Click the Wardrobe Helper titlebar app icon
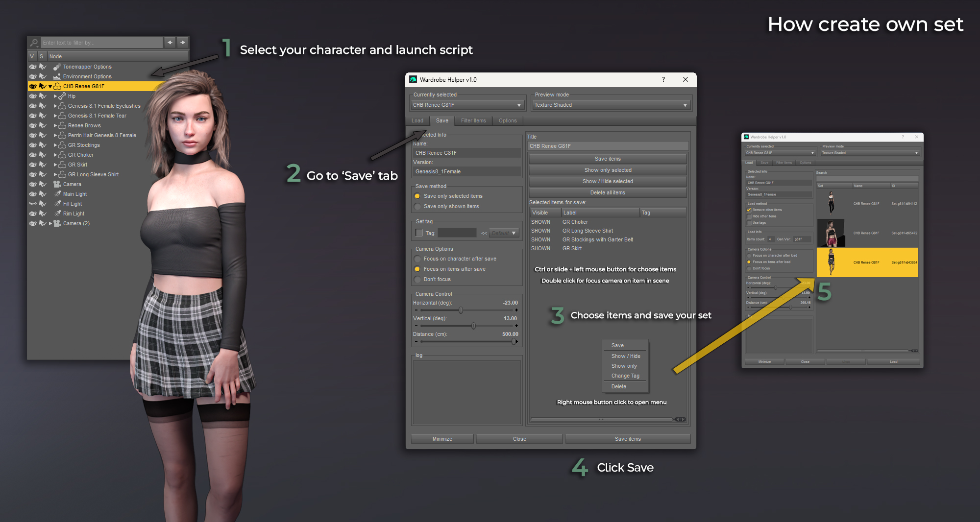This screenshot has height=522, width=980. [412, 79]
